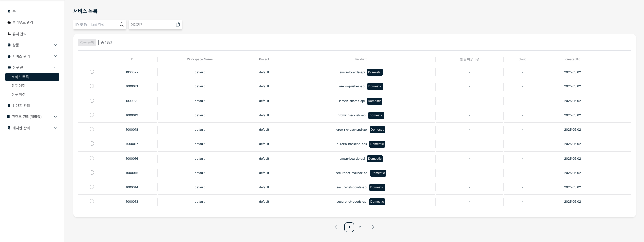Open 클라우드 관리 menu item
Viewport: 644px width, 242px height.
tap(23, 22)
